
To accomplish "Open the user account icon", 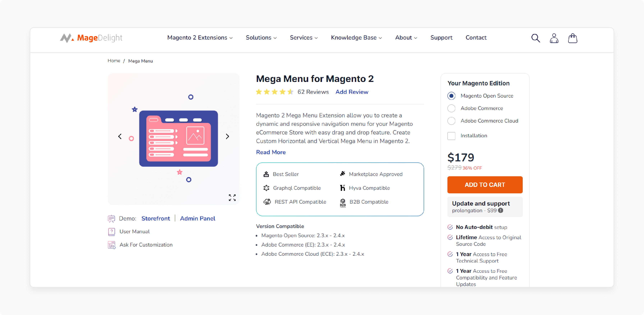I will (x=554, y=38).
